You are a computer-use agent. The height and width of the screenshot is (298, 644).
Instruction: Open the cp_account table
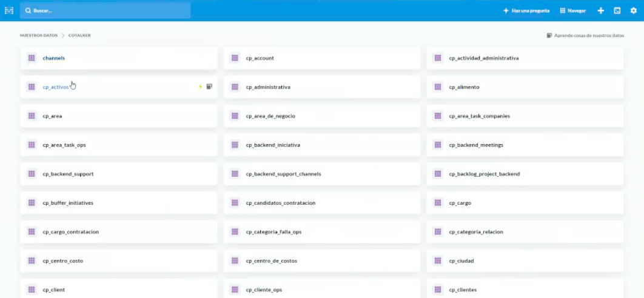click(x=322, y=58)
